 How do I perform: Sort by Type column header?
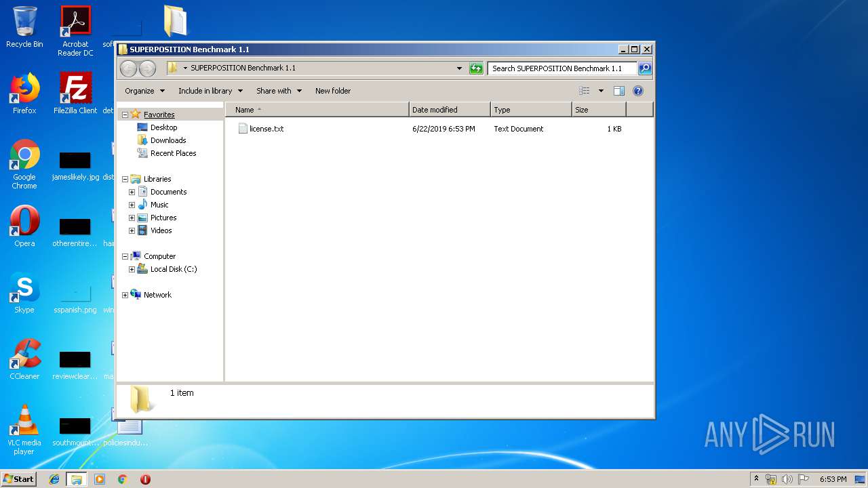coord(531,110)
